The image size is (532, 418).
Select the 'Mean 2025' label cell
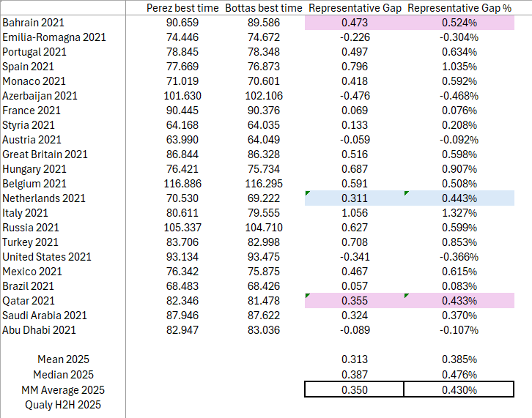64,359
